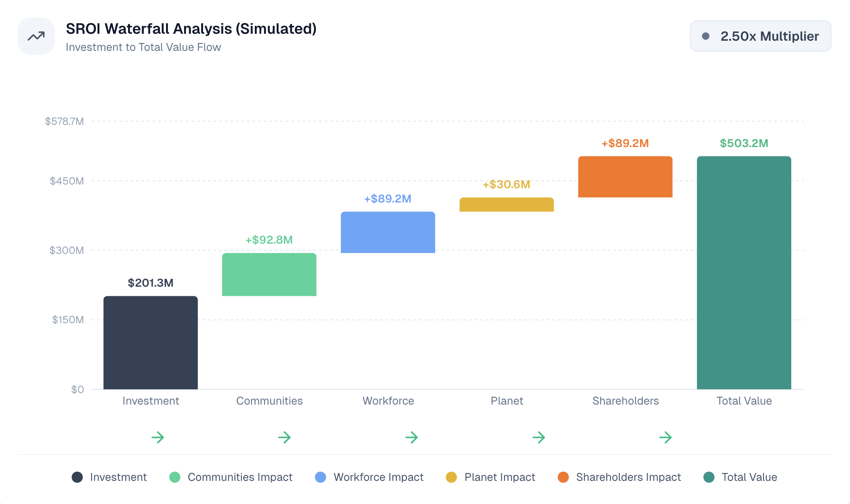Click the arrow after Workforce label
This screenshot has height=504, width=850.
(412, 437)
